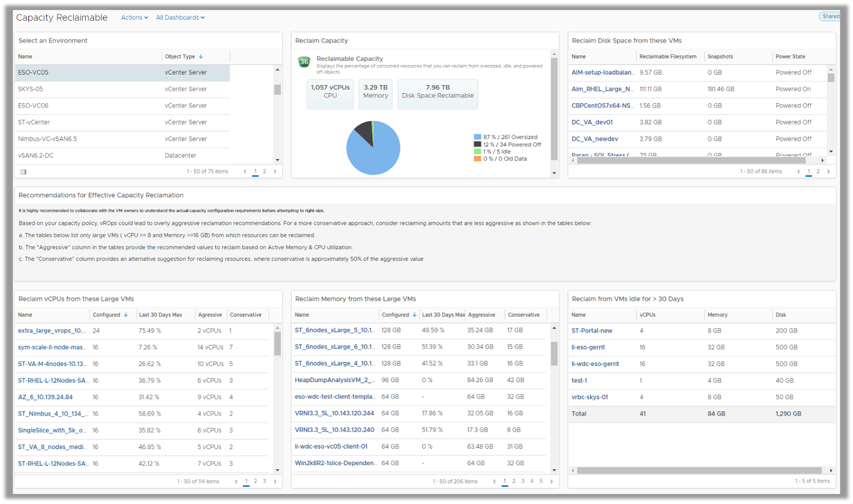Click the Shared badge at top right

tap(831, 16)
